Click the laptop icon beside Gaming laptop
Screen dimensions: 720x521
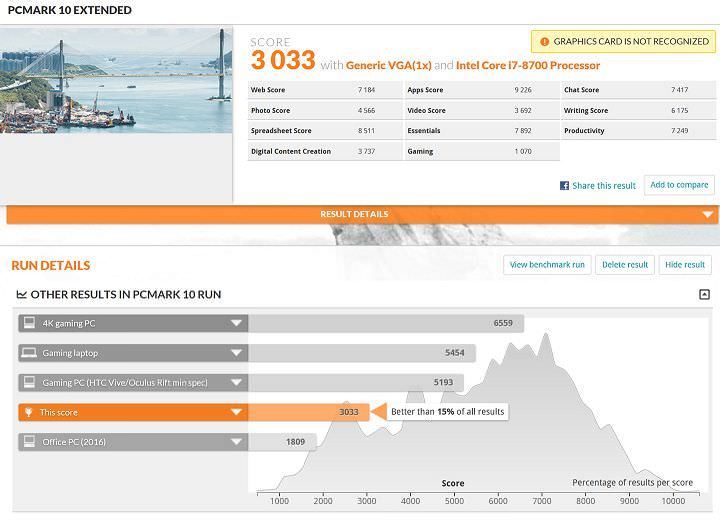29,353
